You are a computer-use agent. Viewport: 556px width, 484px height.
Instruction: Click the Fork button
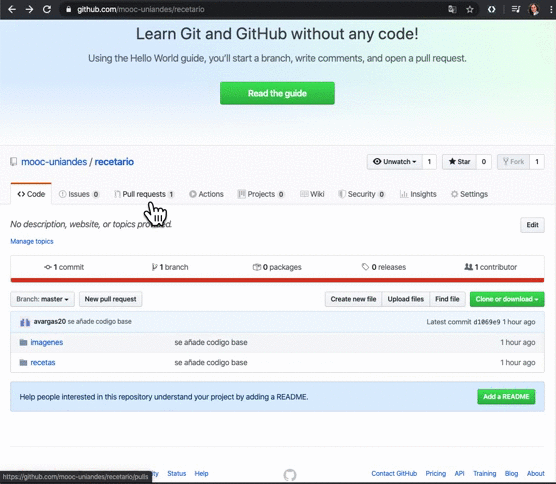[513, 162]
